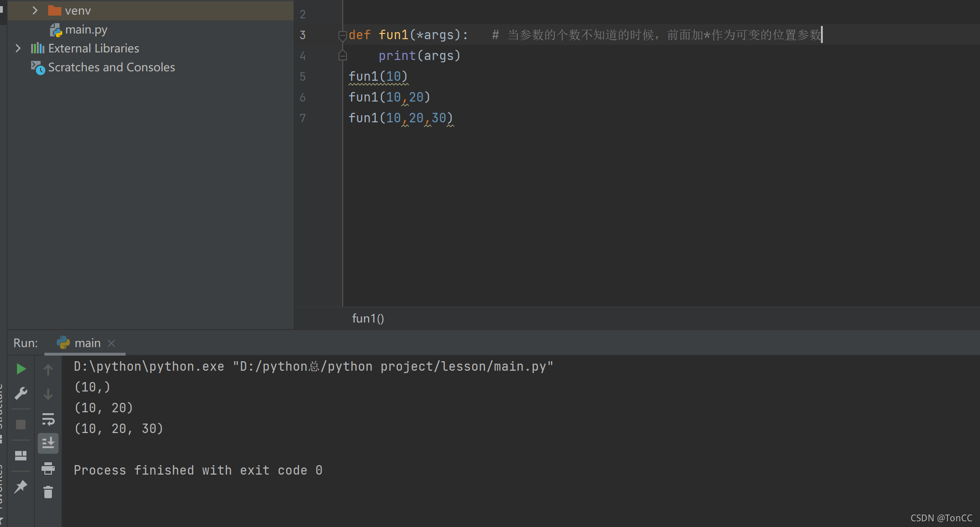Pin the Run tab
980x527 pixels.
click(21, 487)
